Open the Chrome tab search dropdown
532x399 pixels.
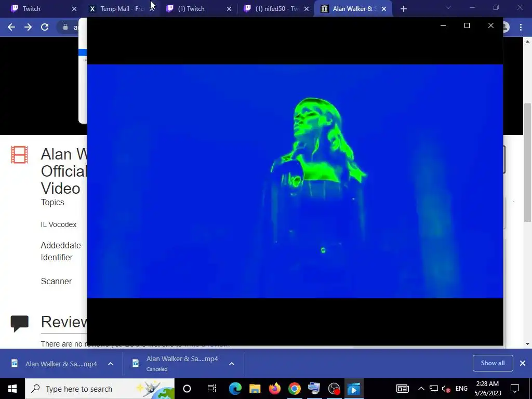[448, 7]
